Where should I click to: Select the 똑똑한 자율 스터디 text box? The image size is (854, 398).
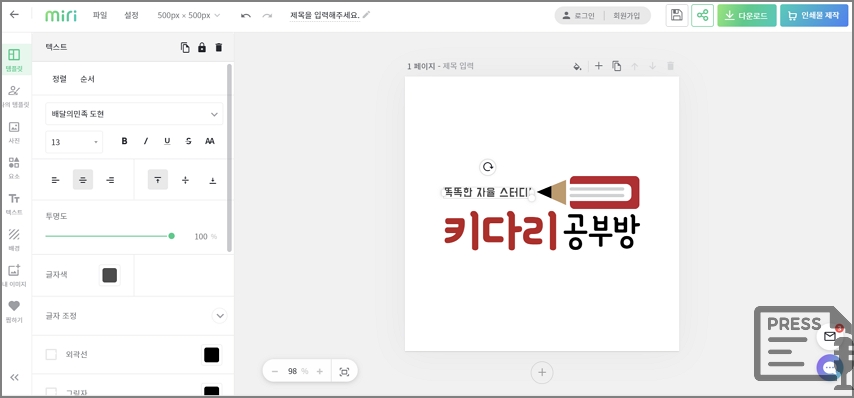(x=487, y=192)
